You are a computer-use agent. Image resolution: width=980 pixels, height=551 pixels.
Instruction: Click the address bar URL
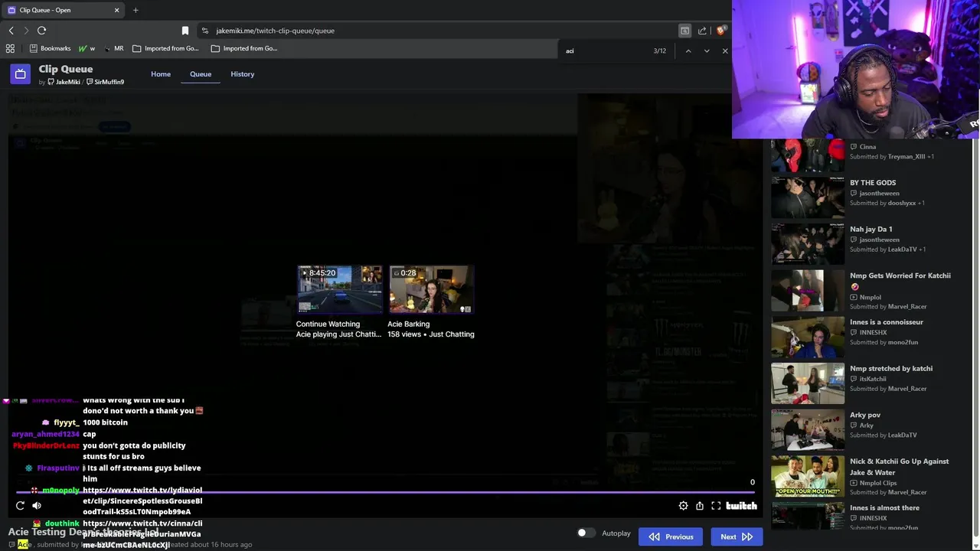(275, 31)
